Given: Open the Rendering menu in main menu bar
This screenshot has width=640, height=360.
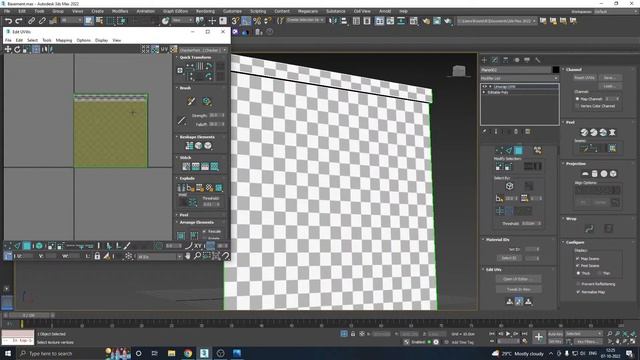Looking at the screenshot, I should [205, 11].
